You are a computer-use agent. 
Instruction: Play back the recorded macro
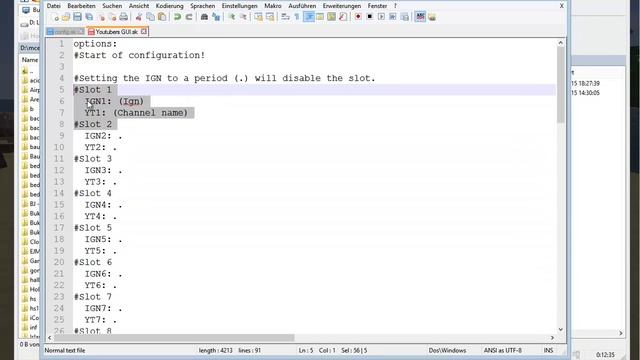(x=381, y=17)
